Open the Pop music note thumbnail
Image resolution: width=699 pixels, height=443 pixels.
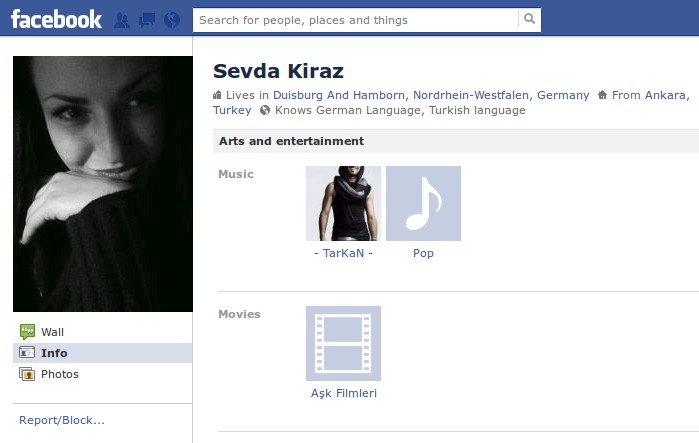424,204
